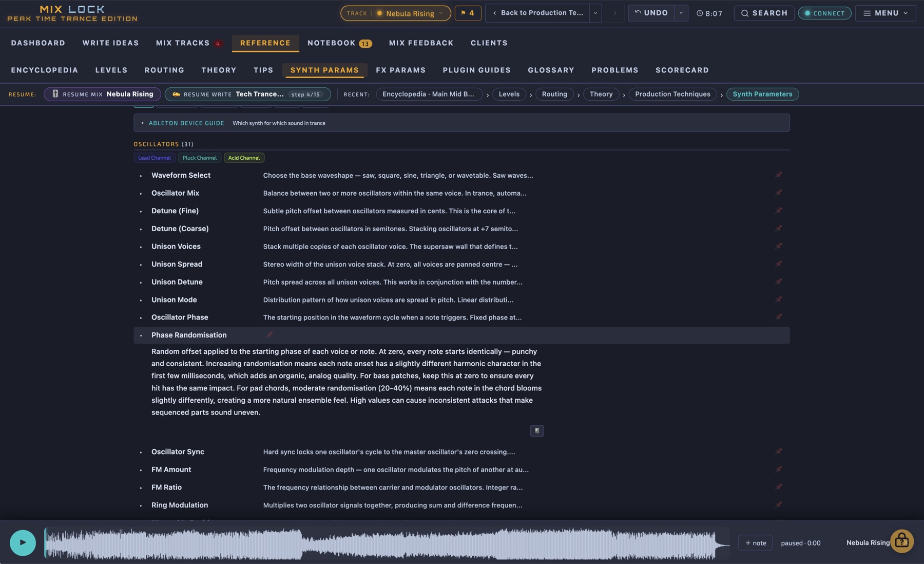Screen dimensions: 924x564
Task: Pin the Waveform Select parameter
Action: pyautogui.click(x=778, y=175)
